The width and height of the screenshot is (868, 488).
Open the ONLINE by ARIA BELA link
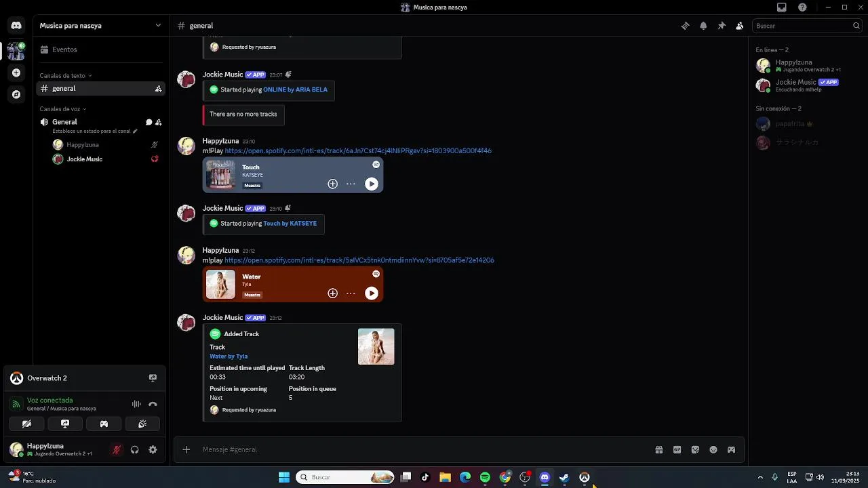295,89
